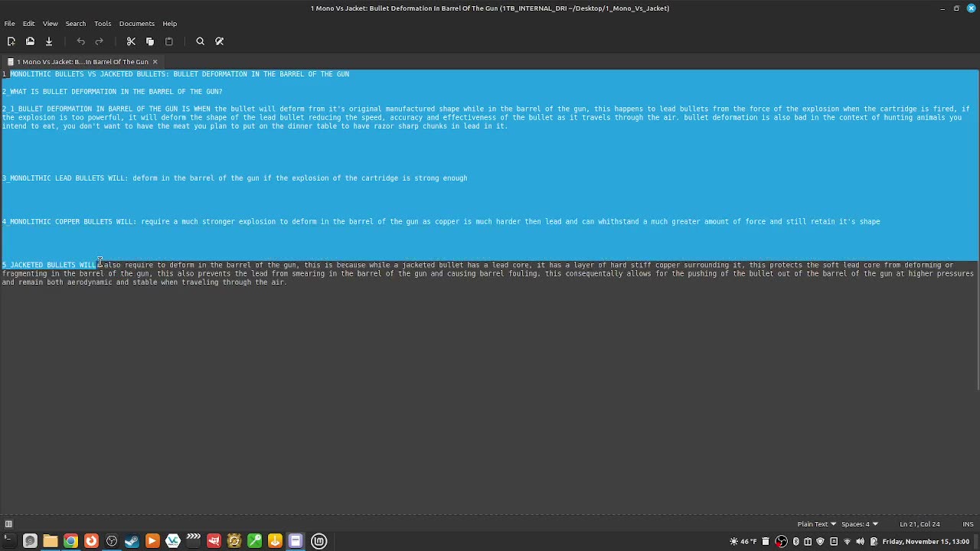Screen dimensions: 980x551
Task: Save the document using the toolbar icon
Action: pyautogui.click(x=49, y=41)
